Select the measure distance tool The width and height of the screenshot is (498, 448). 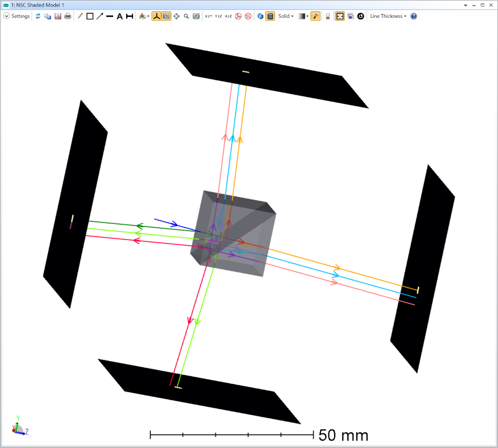point(129,16)
